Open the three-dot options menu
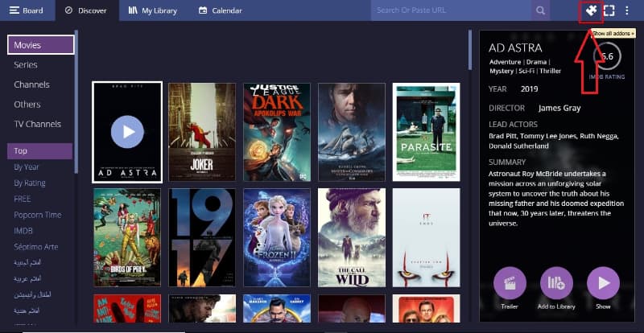Image resolution: width=644 pixels, height=333 pixels. tap(627, 10)
